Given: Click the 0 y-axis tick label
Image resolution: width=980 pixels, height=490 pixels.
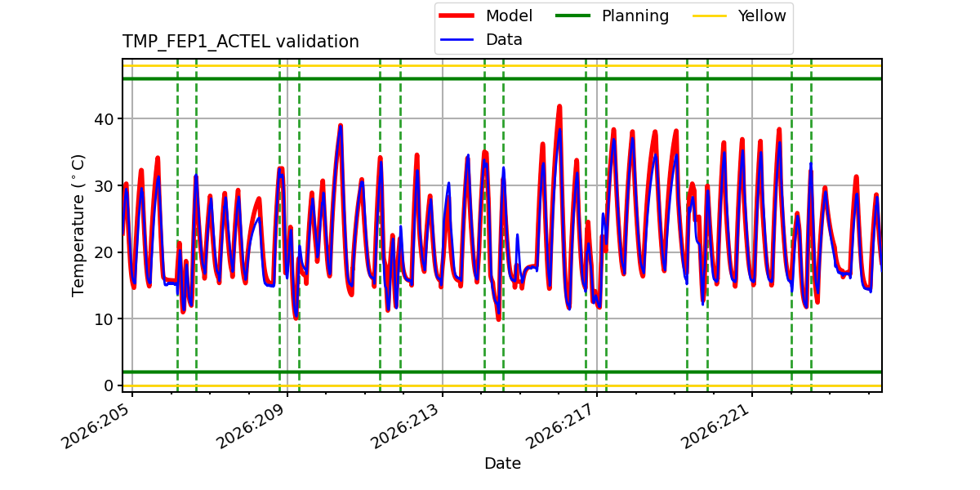Looking at the screenshot, I should point(109,385).
